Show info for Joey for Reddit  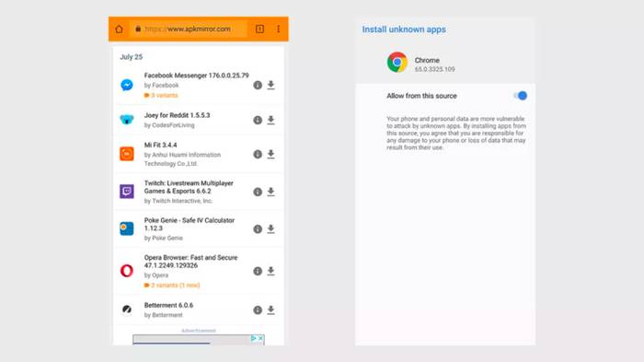pyautogui.click(x=258, y=120)
